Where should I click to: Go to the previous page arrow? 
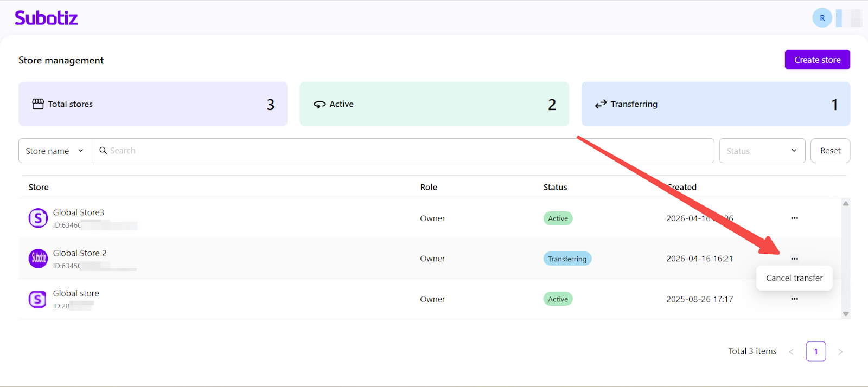click(x=791, y=352)
